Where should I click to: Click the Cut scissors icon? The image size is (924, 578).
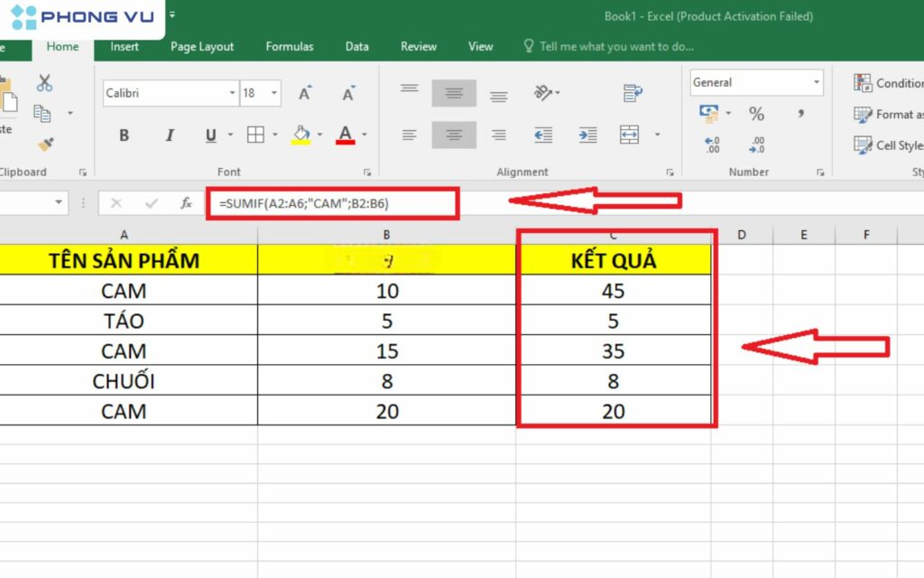(x=44, y=84)
